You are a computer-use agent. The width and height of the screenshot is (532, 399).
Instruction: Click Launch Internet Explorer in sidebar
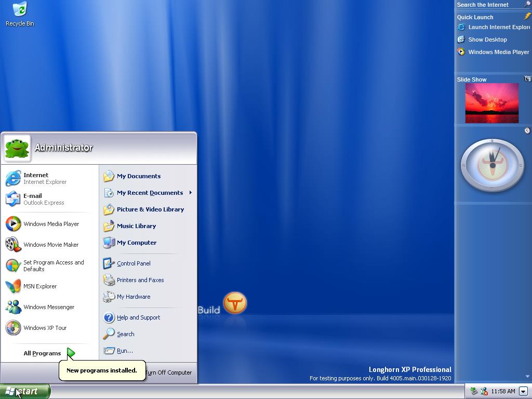point(494,27)
